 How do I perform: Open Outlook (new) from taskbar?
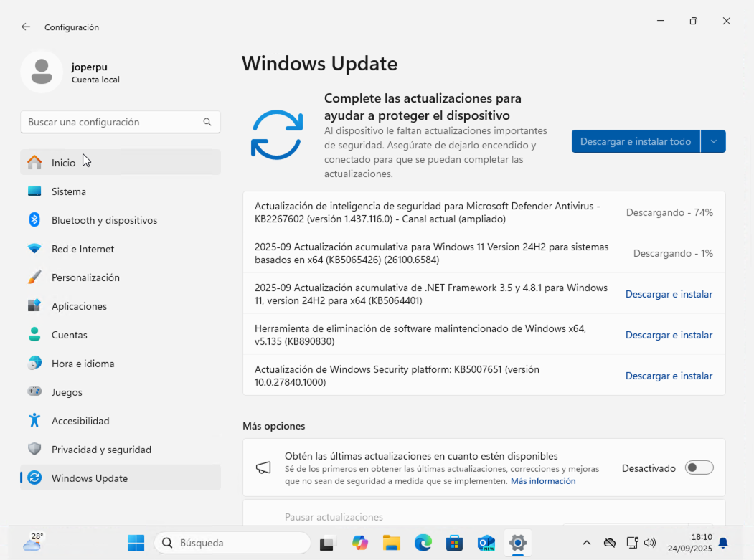486,543
